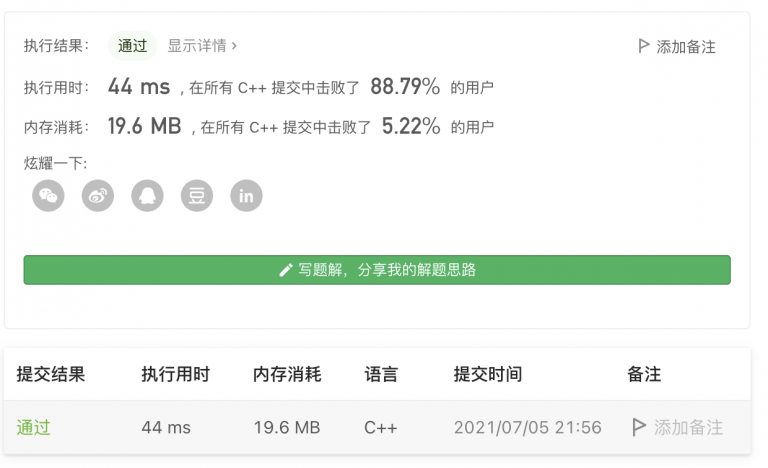This screenshot has height=468, width=768.
Task: Click the 提交时间 column header
Action: [x=488, y=374]
